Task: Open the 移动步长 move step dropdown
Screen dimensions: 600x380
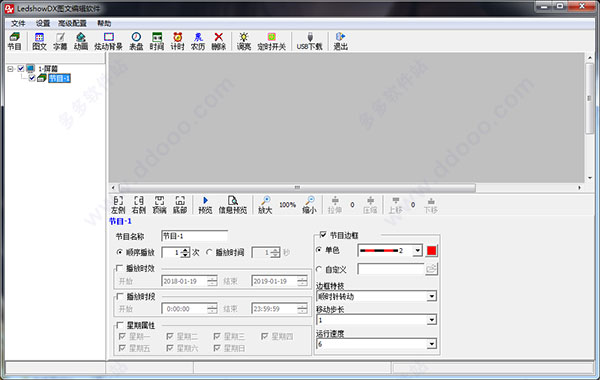Action: tap(432, 320)
